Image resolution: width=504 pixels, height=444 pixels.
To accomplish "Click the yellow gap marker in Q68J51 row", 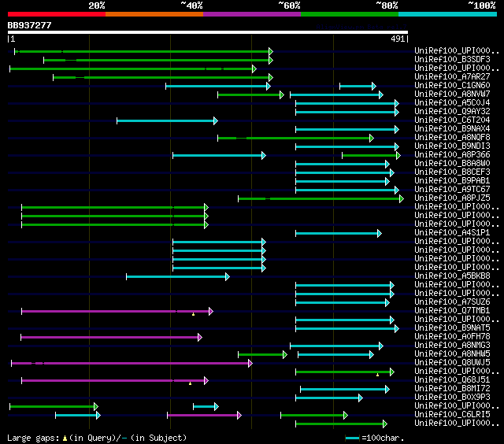I will coord(190,383).
